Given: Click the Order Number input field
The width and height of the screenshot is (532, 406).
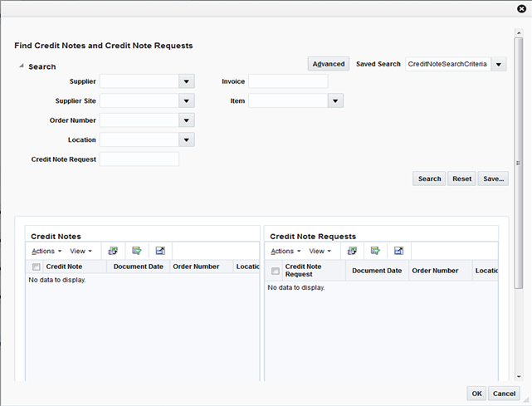Looking at the screenshot, I should pyautogui.click(x=139, y=120).
